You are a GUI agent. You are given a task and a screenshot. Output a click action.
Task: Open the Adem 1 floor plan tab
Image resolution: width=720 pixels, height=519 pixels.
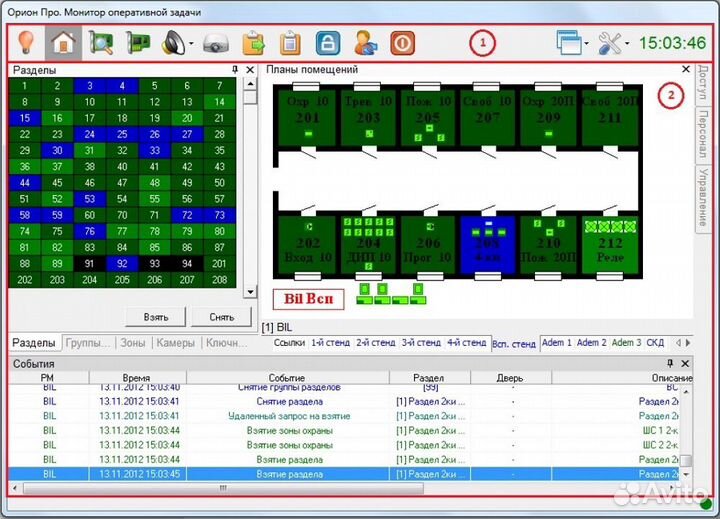558,343
